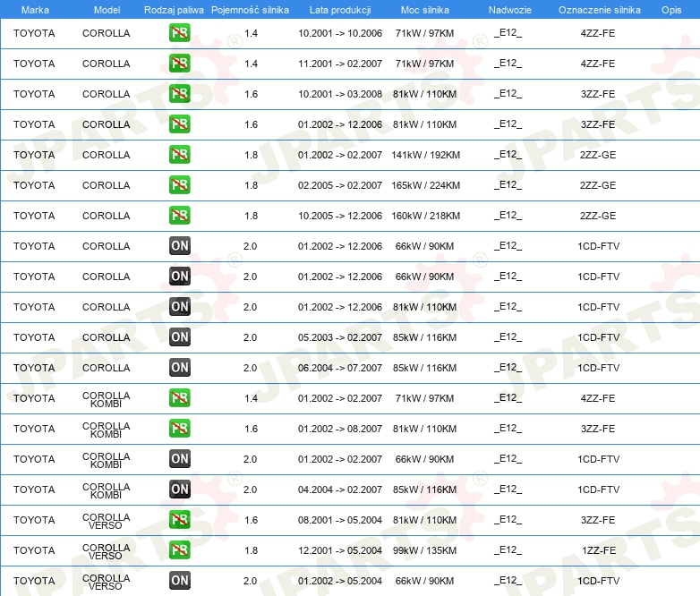Viewport: 700px width, 596px height.
Task: Click diesel ON icon in 05.2003 Corolla row
Action: pyautogui.click(x=179, y=337)
